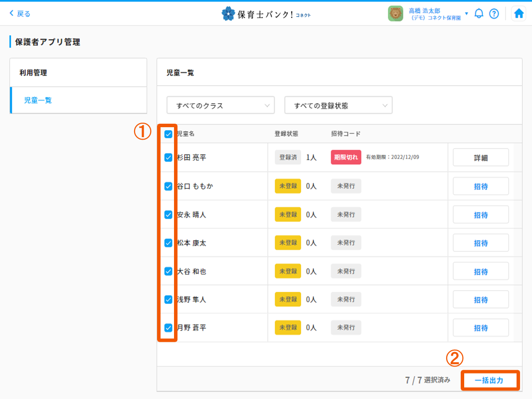Open the help question mark icon
The image size is (532, 399).
point(494,13)
